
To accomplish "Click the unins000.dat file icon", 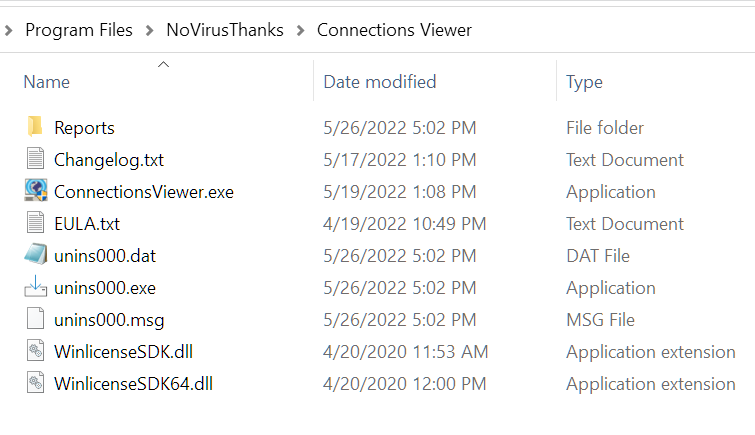I will pyautogui.click(x=35, y=255).
